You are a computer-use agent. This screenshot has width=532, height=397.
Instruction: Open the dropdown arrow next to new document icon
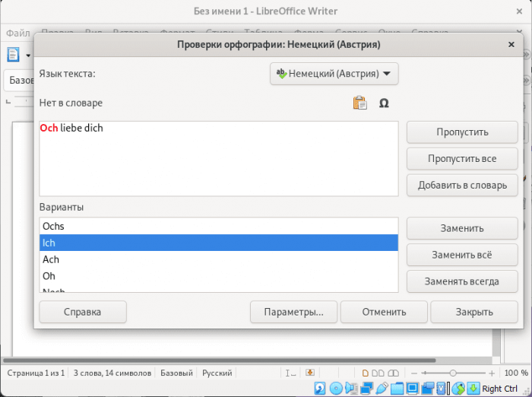tap(28, 55)
